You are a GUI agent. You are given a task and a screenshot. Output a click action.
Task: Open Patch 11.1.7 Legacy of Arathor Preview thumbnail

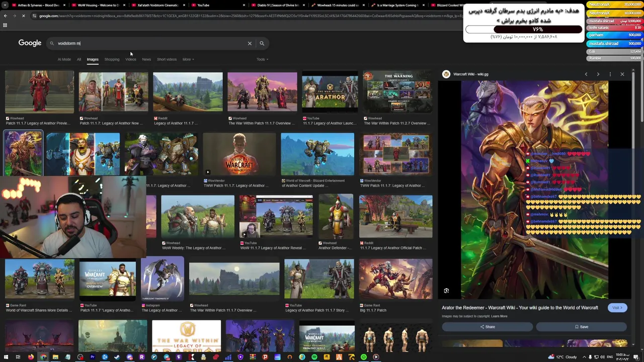[39, 92]
